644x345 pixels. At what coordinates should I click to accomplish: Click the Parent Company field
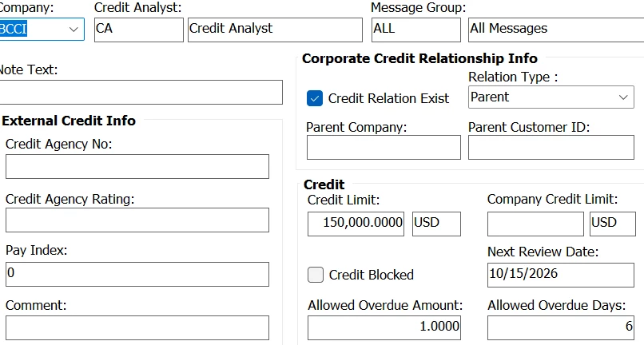coord(384,148)
